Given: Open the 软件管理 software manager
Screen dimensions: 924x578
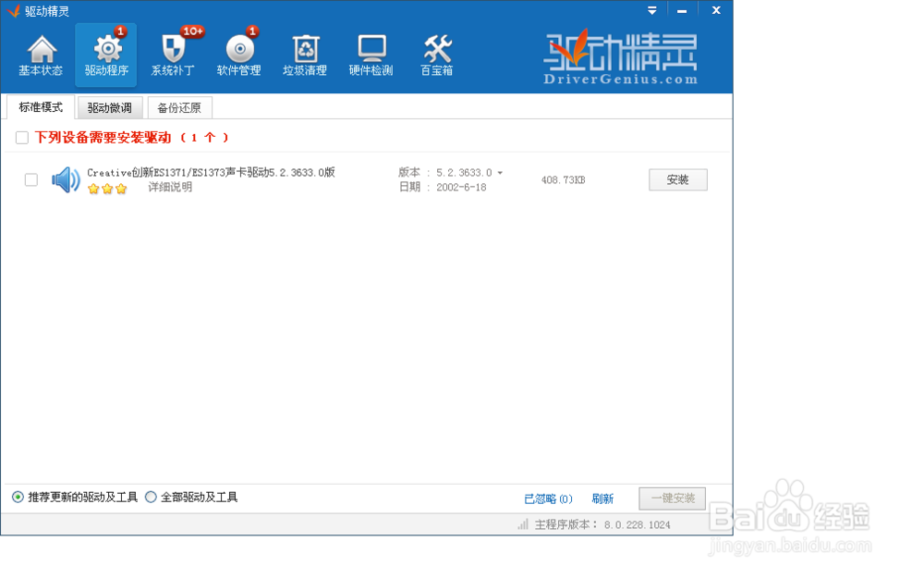Looking at the screenshot, I should (237, 54).
